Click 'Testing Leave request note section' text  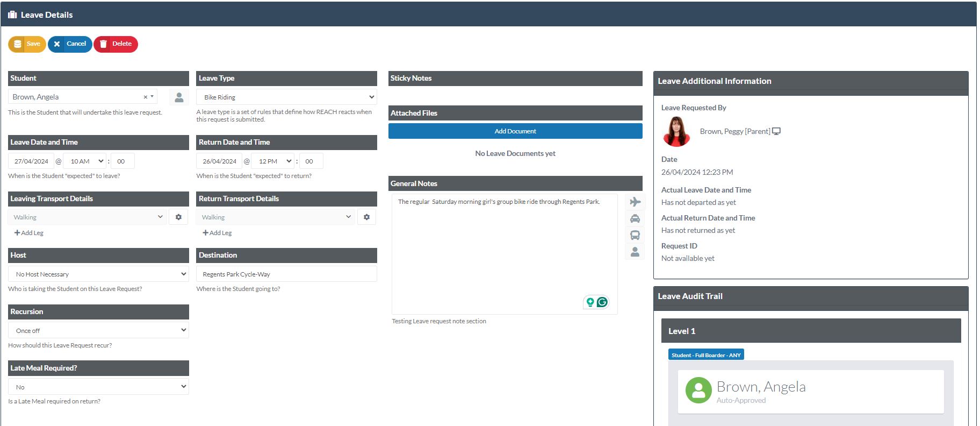(x=439, y=321)
